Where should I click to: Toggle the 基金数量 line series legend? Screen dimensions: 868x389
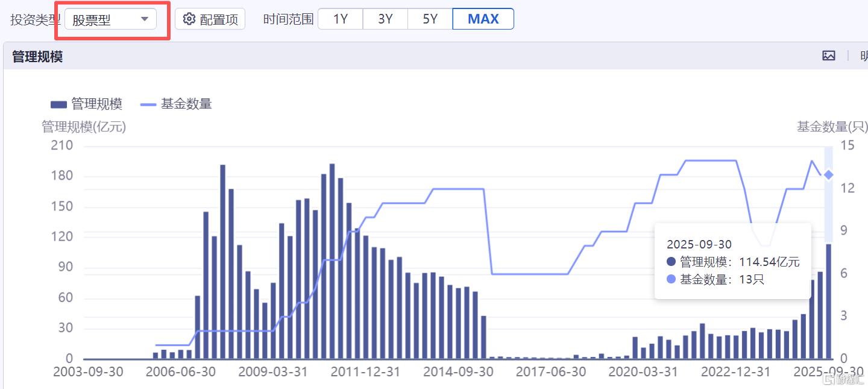point(176,104)
